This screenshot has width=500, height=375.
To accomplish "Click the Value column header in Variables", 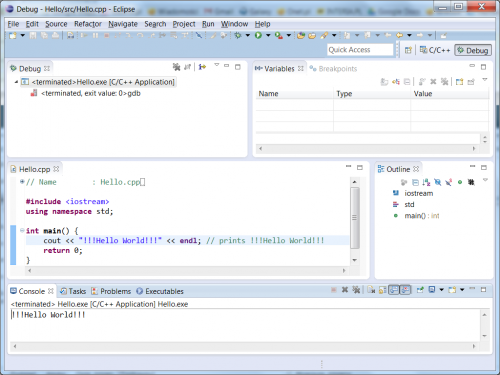I will coord(450,94).
